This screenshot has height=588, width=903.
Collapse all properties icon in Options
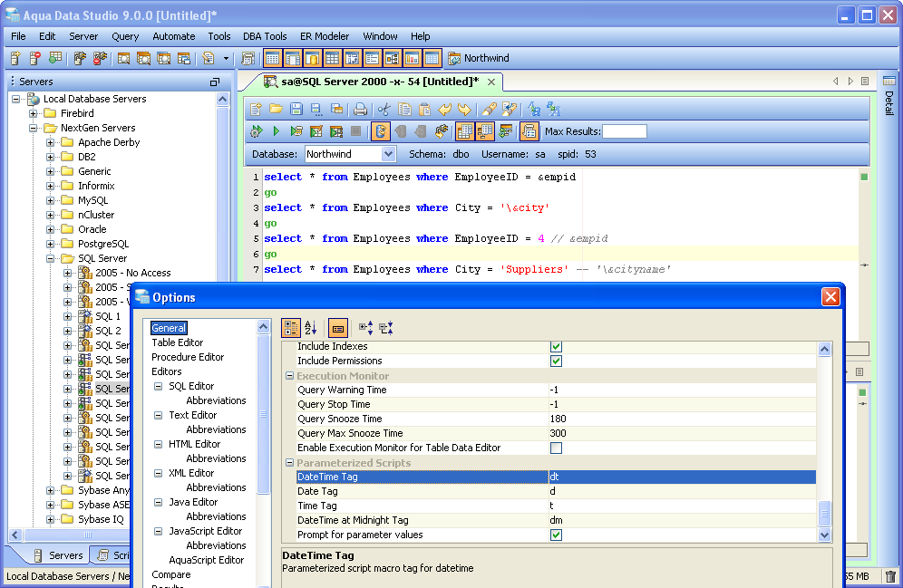coord(386,328)
